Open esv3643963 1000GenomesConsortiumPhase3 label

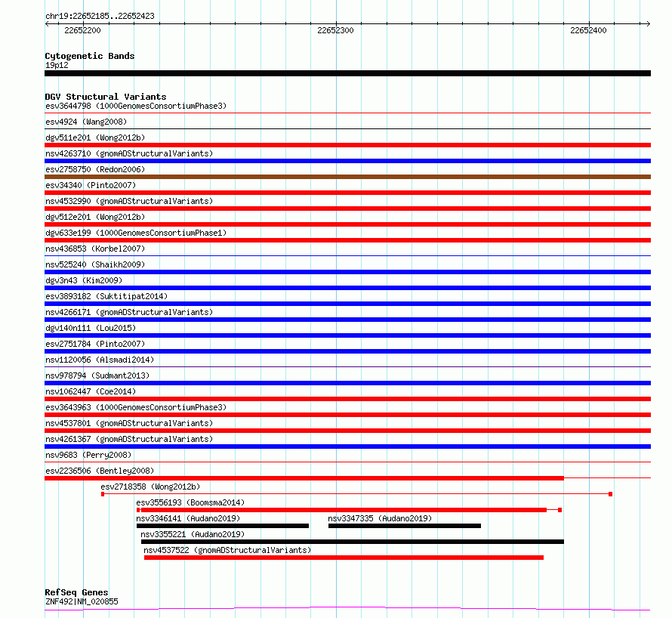pos(136,407)
